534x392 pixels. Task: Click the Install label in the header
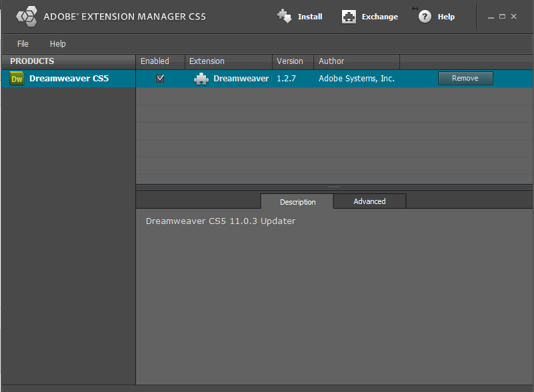[310, 17]
